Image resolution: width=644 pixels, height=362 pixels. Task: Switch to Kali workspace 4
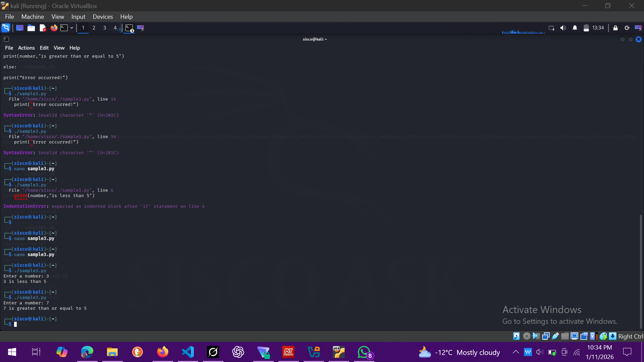tap(115, 28)
